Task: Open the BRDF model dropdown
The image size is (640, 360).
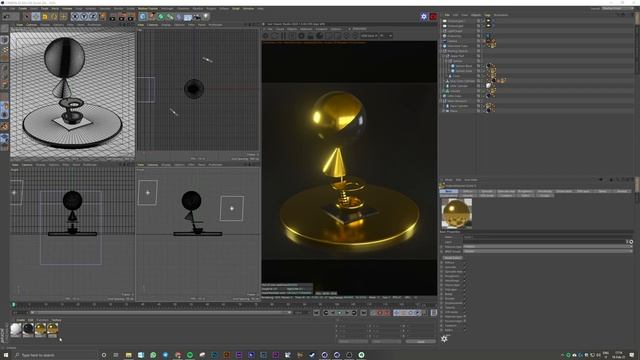Action: point(548,251)
